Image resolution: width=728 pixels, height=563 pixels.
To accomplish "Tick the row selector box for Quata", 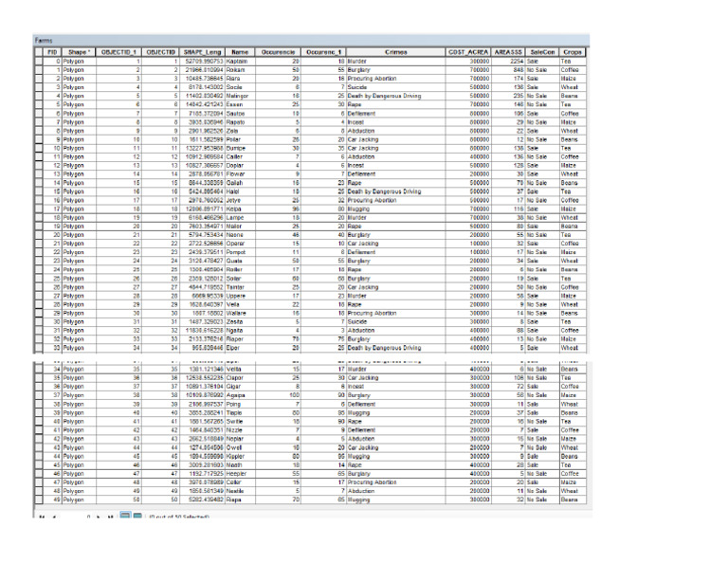I will coord(39,261).
